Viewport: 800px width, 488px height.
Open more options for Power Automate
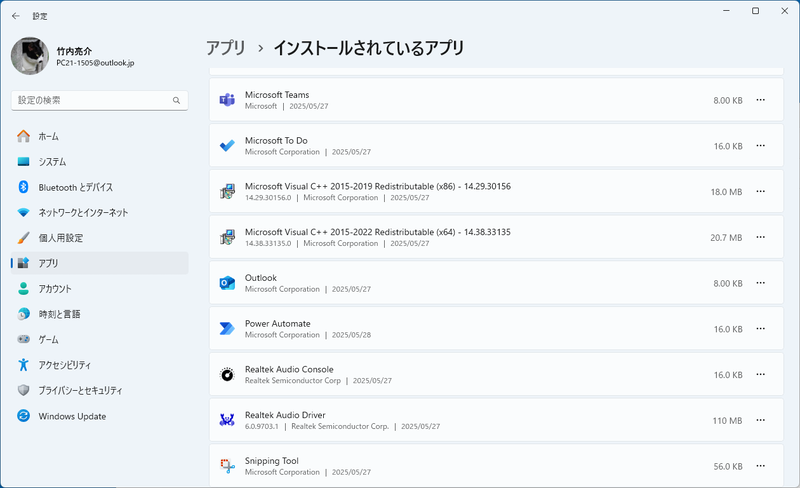[x=760, y=329]
